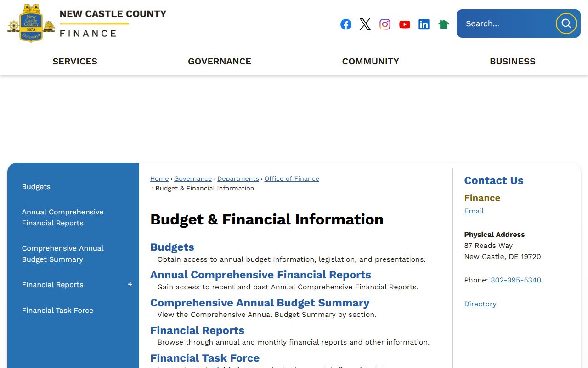This screenshot has width=588, height=368.
Task: Click the Contact Us heading
Action: (494, 180)
